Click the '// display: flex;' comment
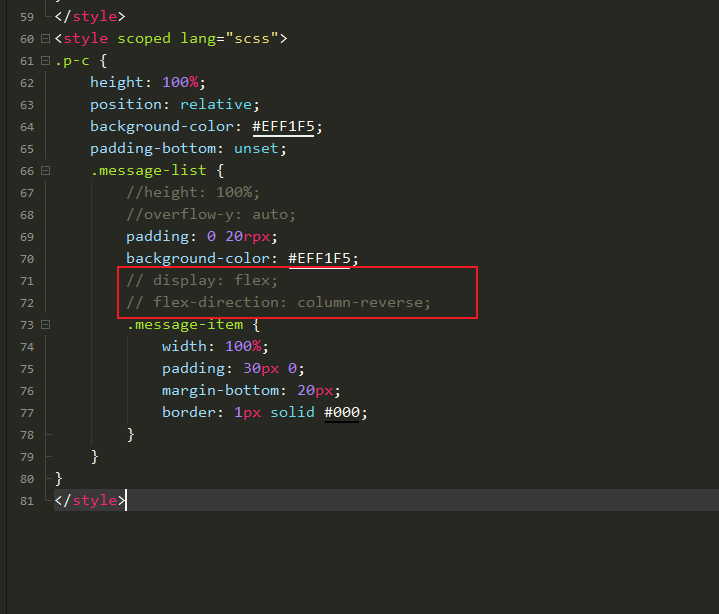 pos(202,281)
